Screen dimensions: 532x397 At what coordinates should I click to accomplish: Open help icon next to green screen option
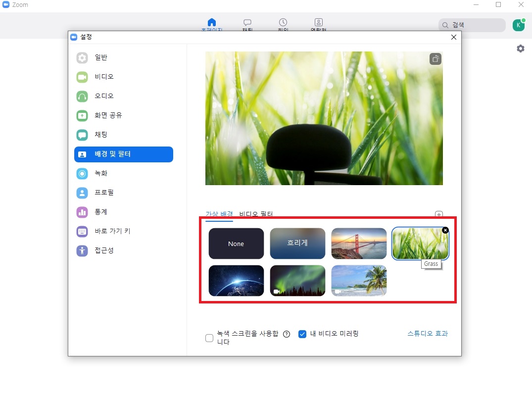point(287,334)
